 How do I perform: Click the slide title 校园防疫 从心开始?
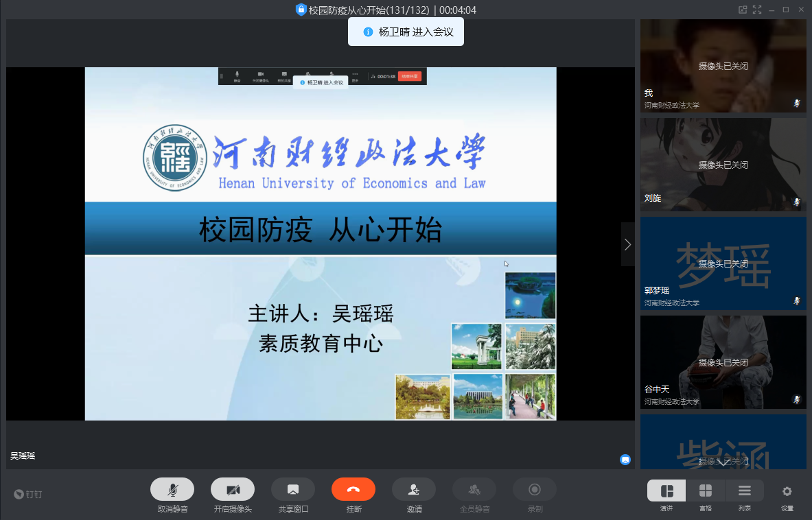coord(321,230)
